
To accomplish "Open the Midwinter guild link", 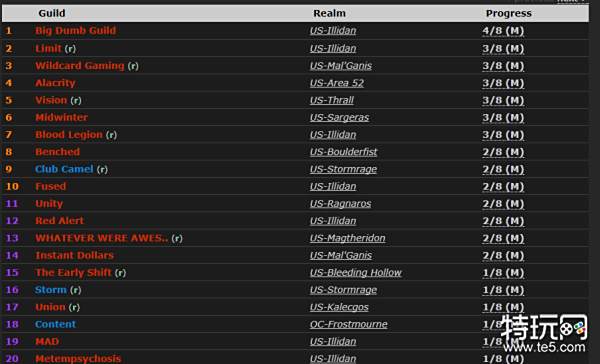I will 61,117.
